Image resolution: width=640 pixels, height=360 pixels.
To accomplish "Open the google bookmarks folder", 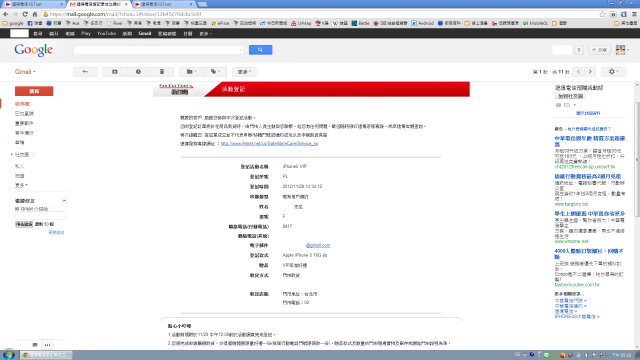I will coord(13,23).
